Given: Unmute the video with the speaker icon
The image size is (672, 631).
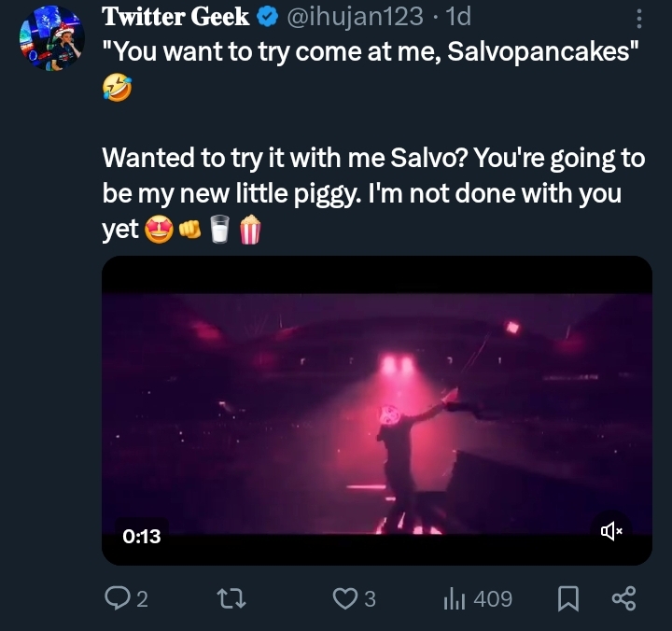Looking at the screenshot, I should click(x=611, y=531).
